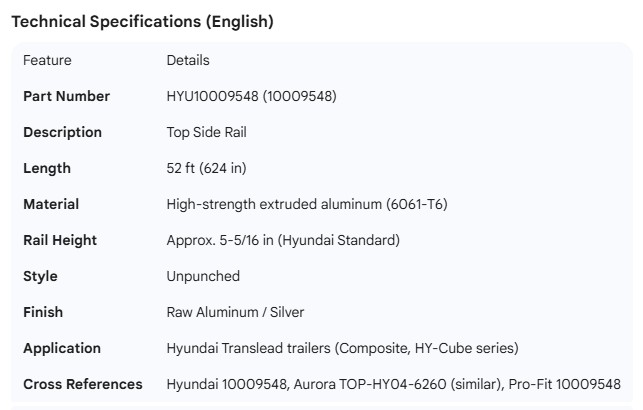Screen dimensions: 643x410
Task: Click the Technical Specifications (English) heading
Action: [142, 21]
